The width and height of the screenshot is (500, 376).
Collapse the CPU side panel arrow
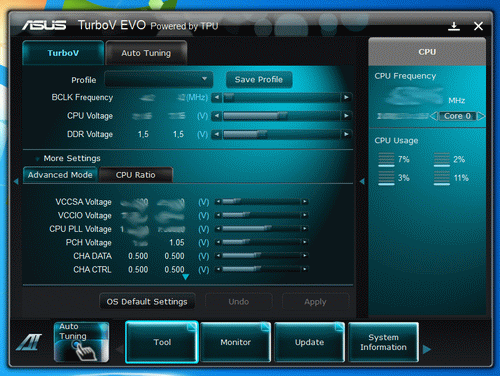point(362,181)
